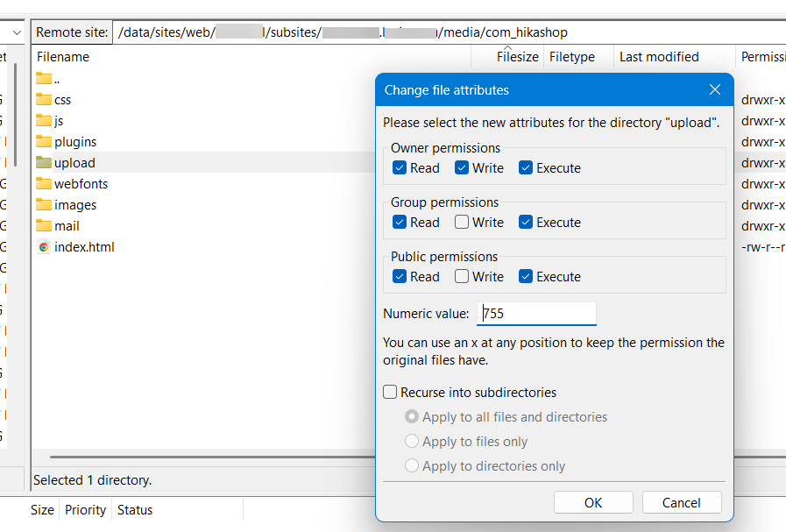Click the webfonts folder icon
This screenshot has height=532, width=786.
click(x=44, y=184)
